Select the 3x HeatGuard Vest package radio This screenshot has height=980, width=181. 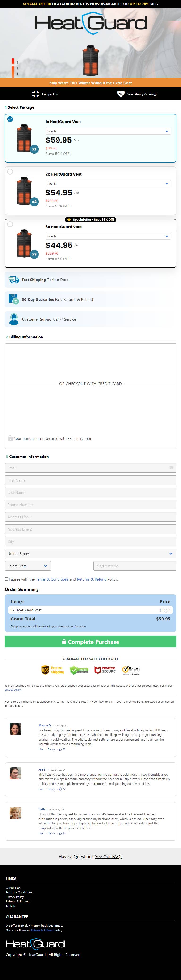[x=10, y=224]
